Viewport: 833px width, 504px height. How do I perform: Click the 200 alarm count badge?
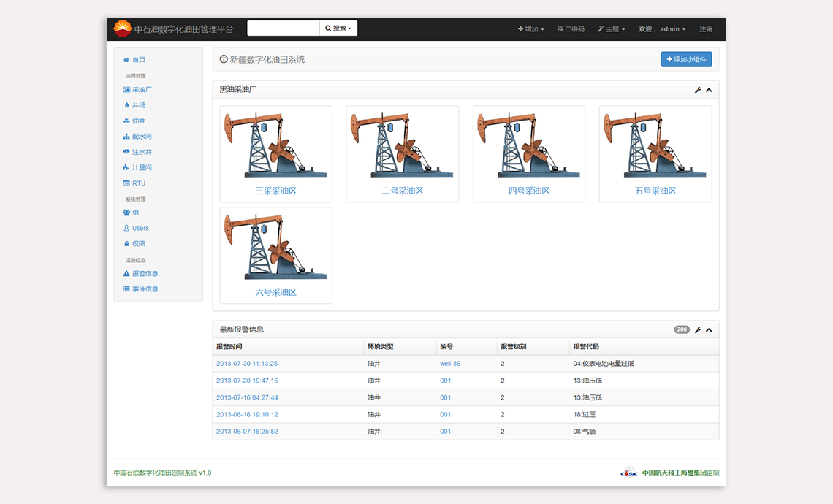[x=682, y=329]
